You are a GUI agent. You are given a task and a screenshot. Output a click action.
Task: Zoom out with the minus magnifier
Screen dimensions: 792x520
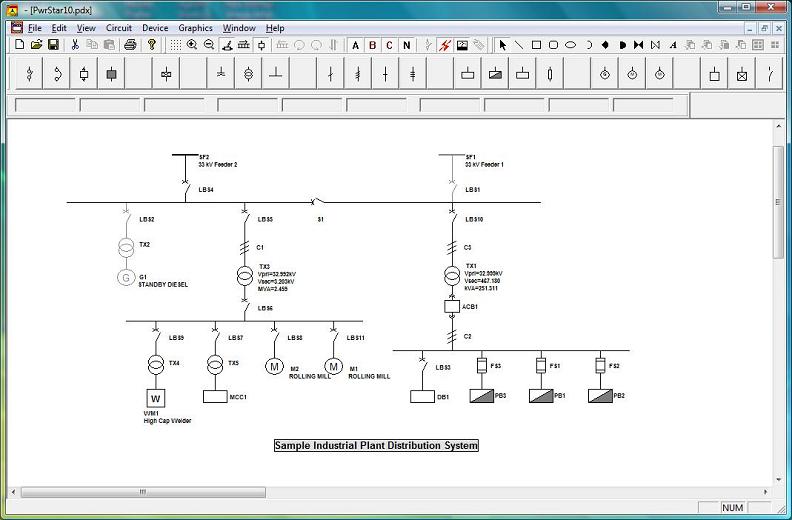pos(209,45)
